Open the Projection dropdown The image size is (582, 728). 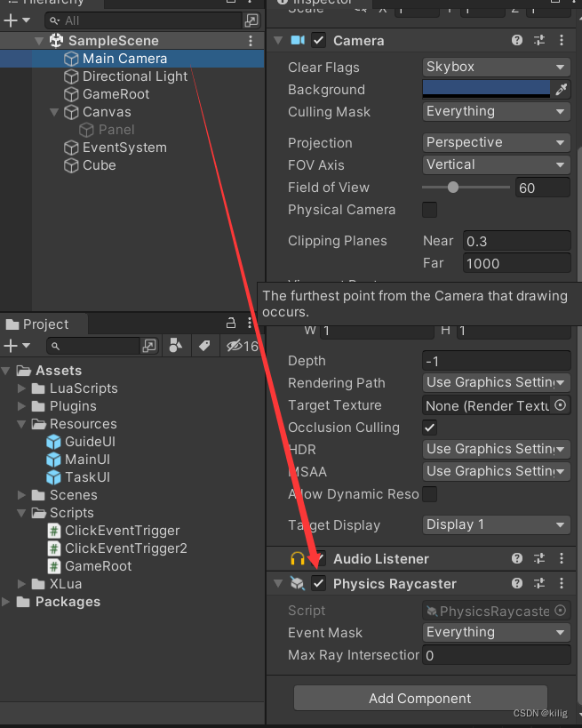click(496, 142)
